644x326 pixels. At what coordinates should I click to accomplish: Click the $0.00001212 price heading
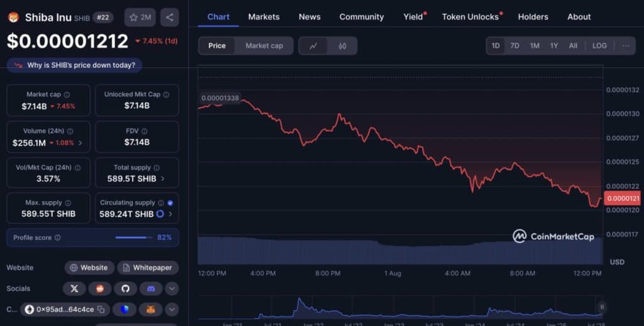click(x=68, y=41)
